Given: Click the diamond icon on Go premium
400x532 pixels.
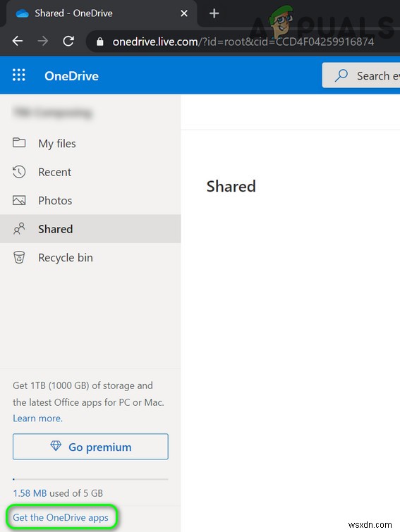Looking at the screenshot, I should coord(56,446).
